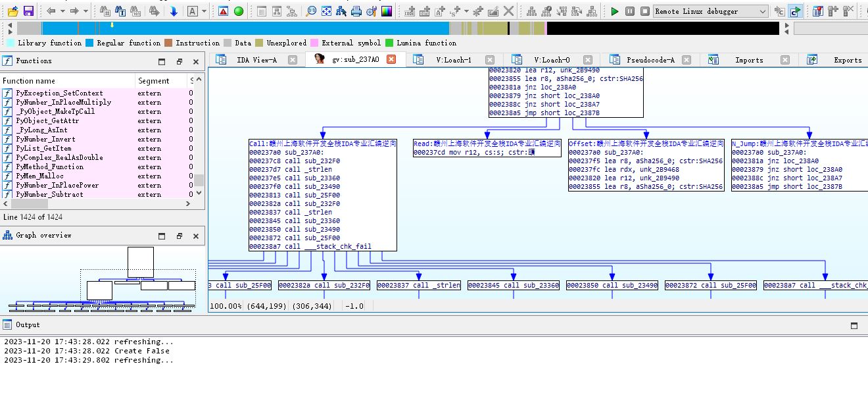Image resolution: width=868 pixels, height=412 pixels.
Task: Save the database with the floppy icon
Action: point(28,11)
